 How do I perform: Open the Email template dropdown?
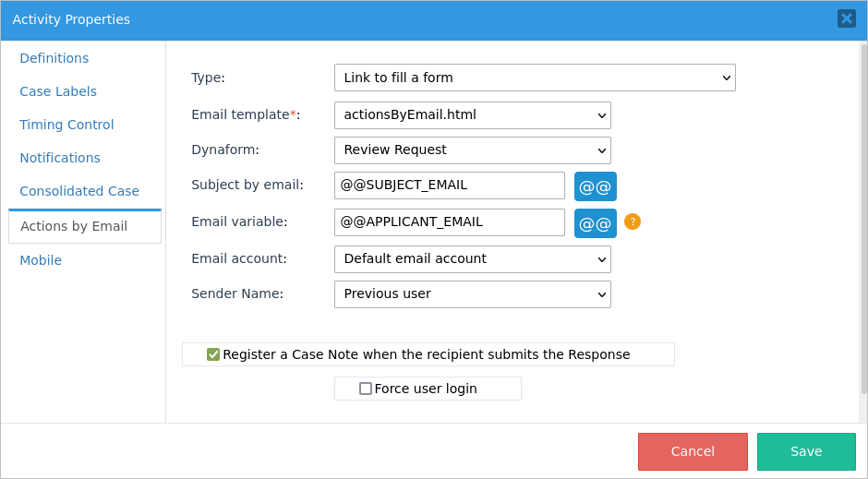[472, 115]
